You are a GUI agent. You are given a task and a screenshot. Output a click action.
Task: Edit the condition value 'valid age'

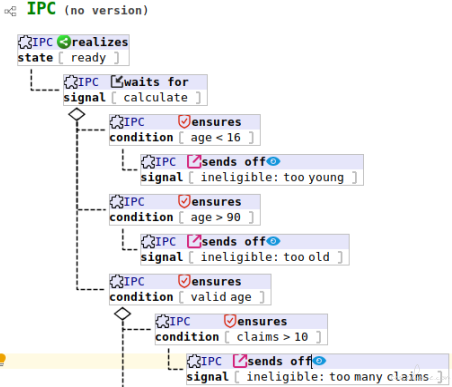pos(221,297)
